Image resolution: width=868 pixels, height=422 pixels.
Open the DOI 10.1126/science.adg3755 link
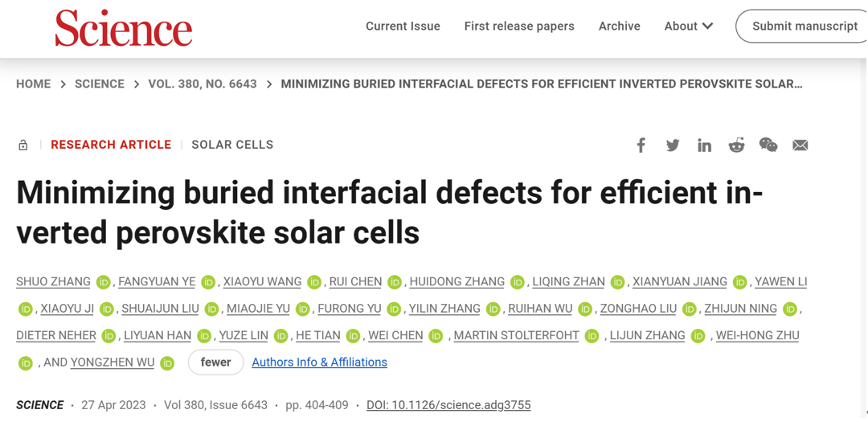tap(448, 405)
